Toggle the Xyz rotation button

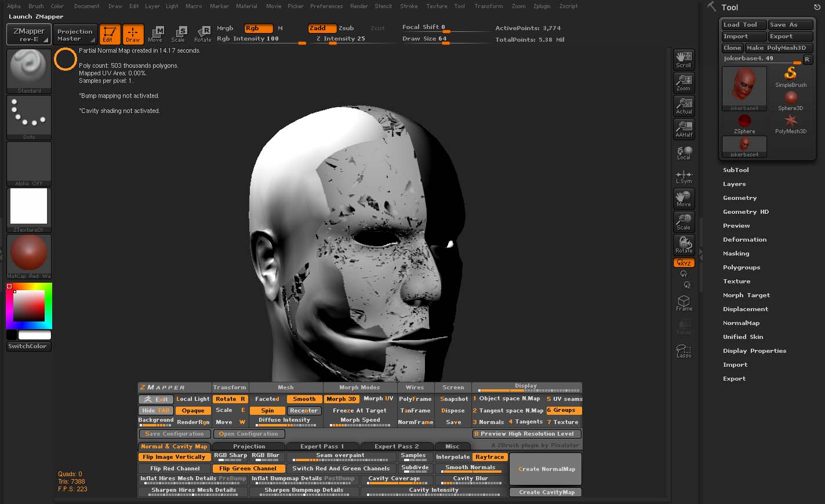[x=684, y=263]
